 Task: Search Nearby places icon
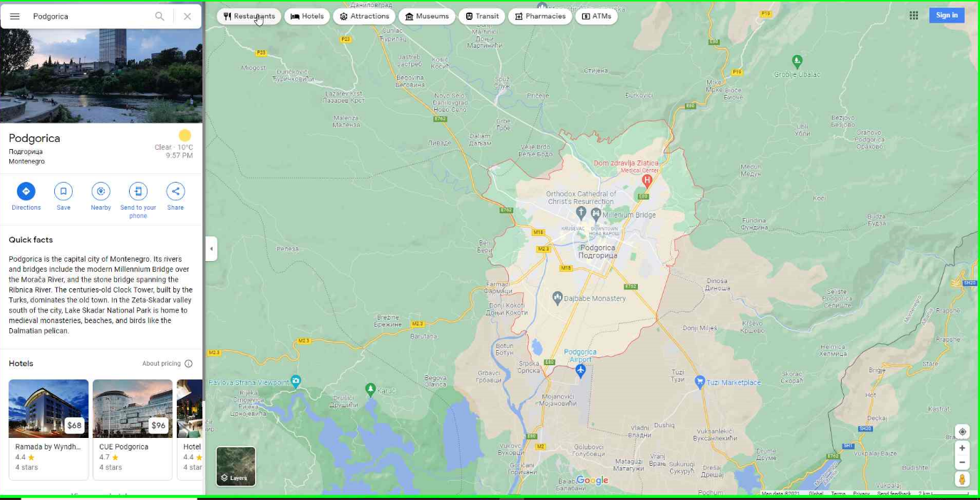pos(100,191)
